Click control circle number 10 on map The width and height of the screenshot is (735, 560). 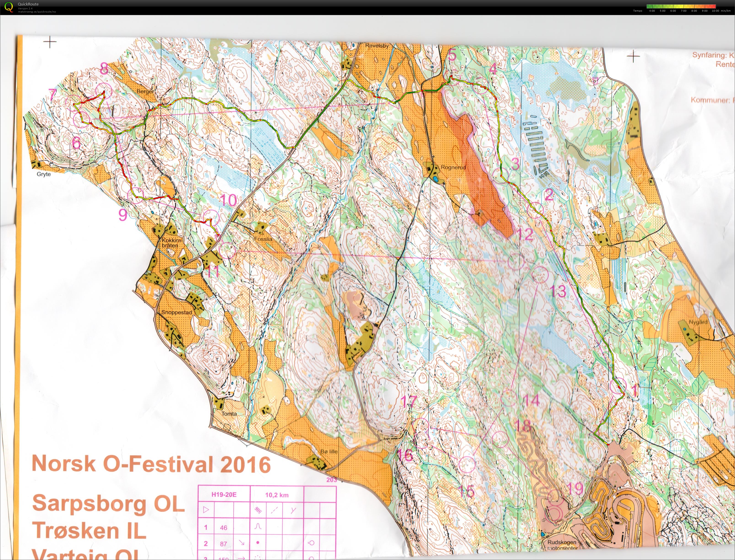point(211,218)
